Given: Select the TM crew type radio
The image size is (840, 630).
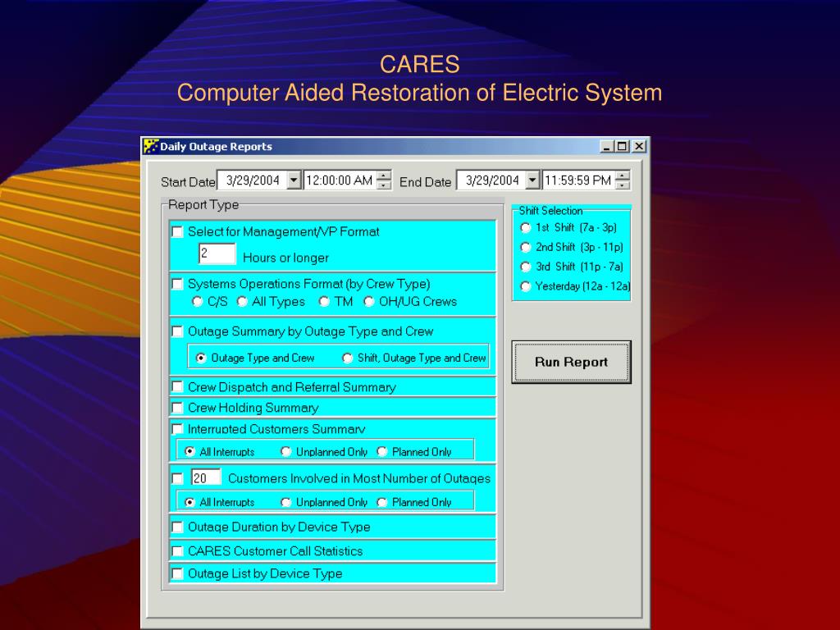Looking at the screenshot, I should coord(324,302).
